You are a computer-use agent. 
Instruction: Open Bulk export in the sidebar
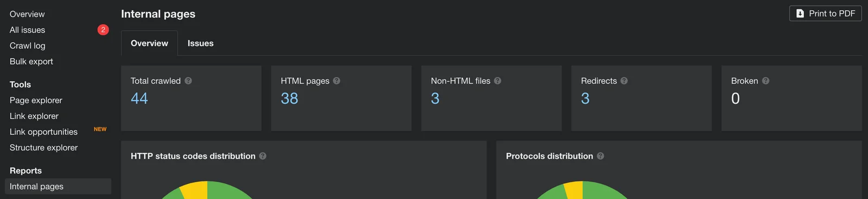coord(31,61)
